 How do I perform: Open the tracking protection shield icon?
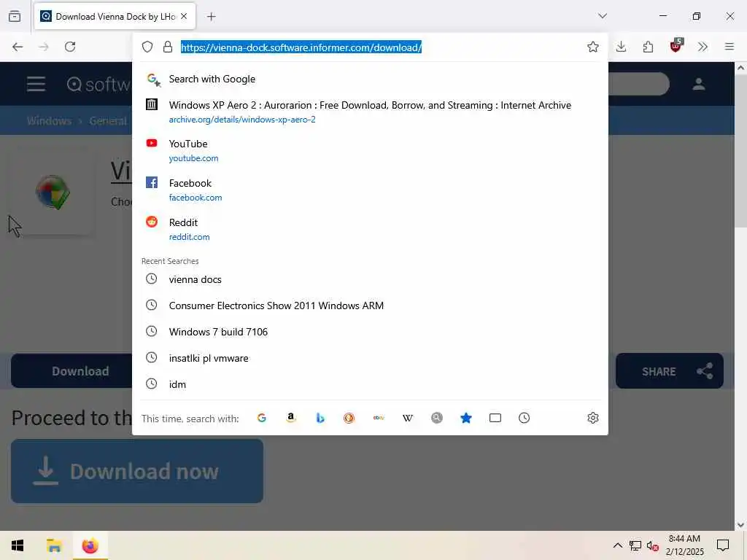click(147, 47)
